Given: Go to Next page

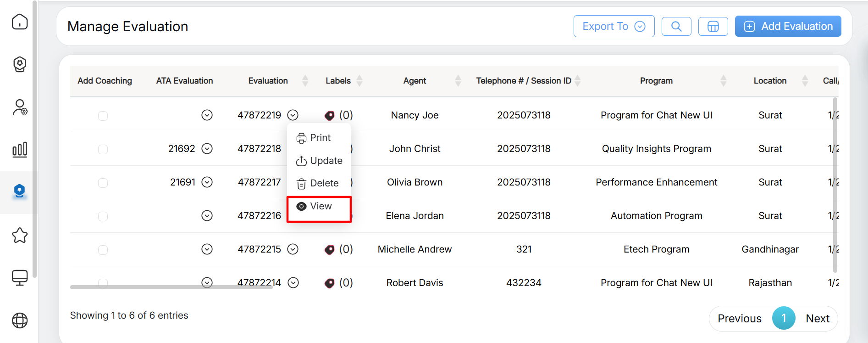Looking at the screenshot, I should pos(817,319).
